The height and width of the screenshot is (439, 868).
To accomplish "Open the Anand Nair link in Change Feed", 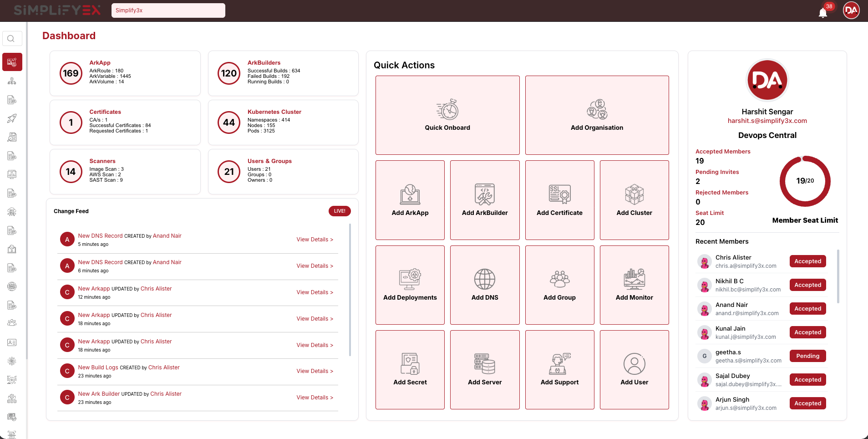I will (x=167, y=235).
